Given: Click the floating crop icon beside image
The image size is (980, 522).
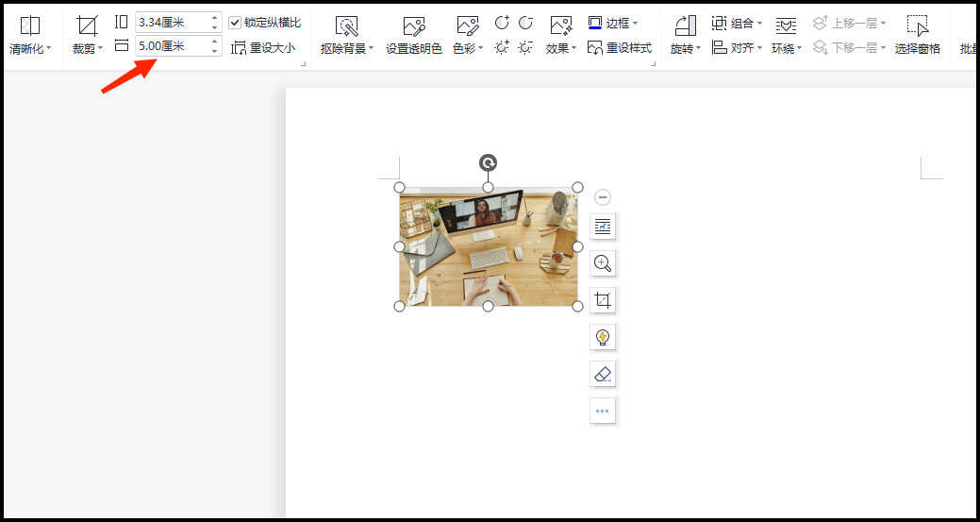Looking at the screenshot, I should (603, 300).
